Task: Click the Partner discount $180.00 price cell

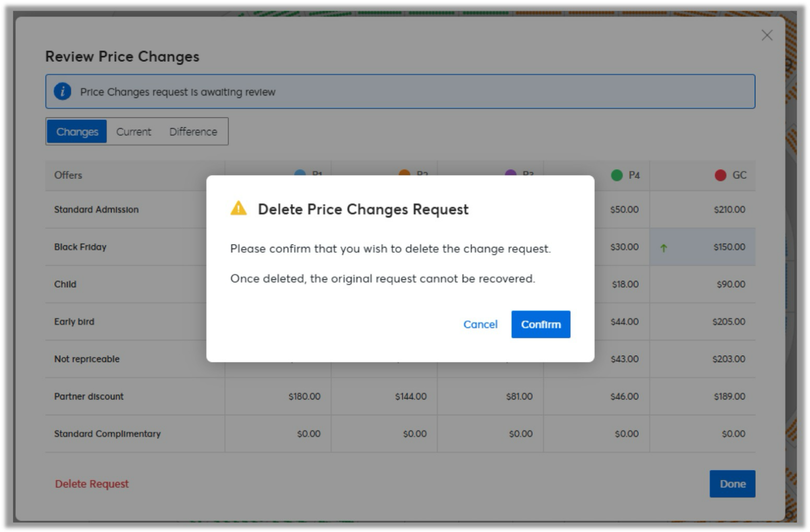Action: (x=304, y=396)
